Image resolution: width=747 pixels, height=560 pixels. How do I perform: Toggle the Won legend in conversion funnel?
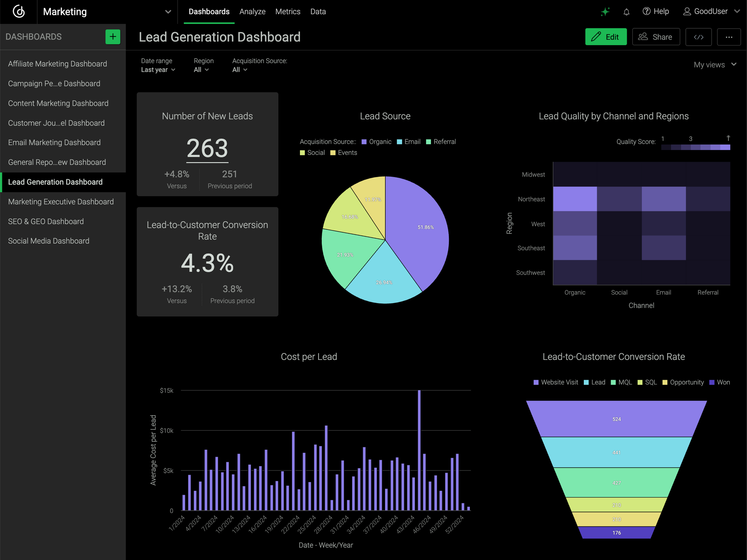coord(719,382)
